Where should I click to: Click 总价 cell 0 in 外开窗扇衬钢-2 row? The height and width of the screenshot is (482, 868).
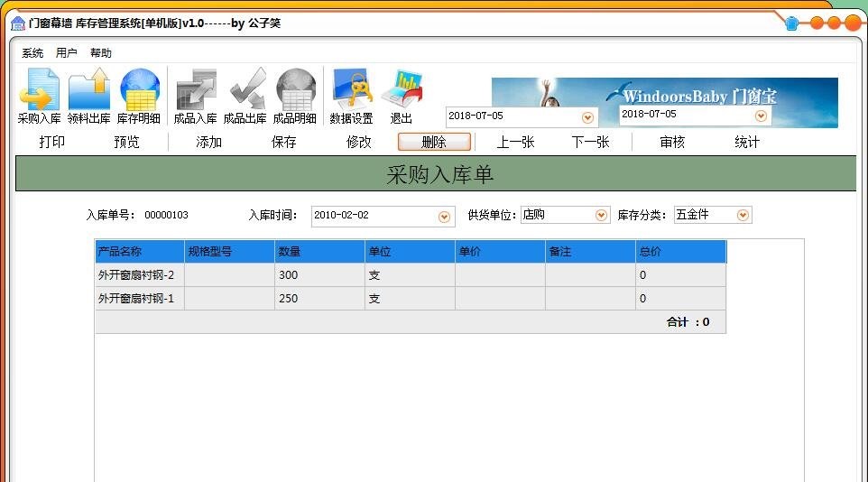click(680, 274)
